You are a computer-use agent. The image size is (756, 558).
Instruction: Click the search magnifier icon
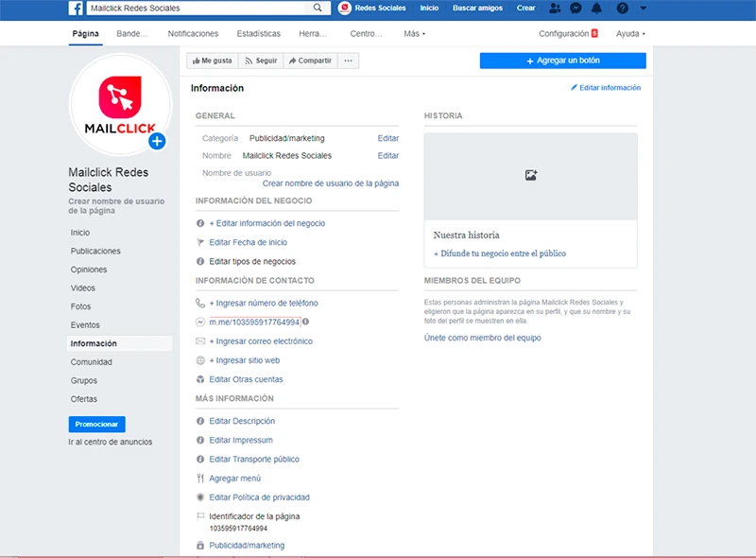[317, 9]
